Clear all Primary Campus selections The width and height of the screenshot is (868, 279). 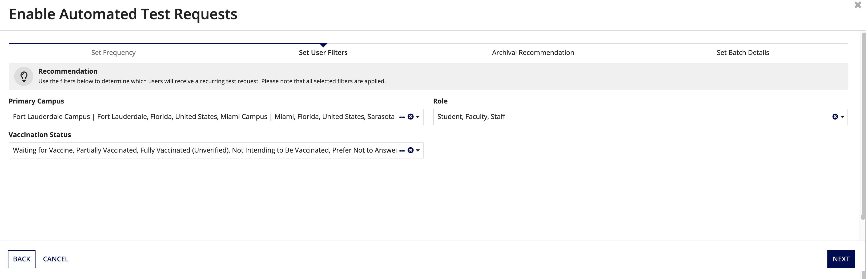point(411,117)
